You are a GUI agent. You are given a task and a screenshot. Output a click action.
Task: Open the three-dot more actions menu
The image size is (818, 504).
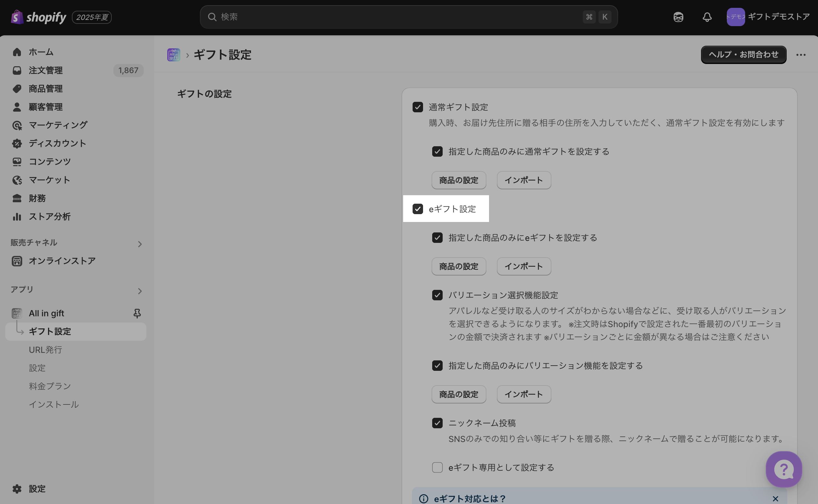801,55
